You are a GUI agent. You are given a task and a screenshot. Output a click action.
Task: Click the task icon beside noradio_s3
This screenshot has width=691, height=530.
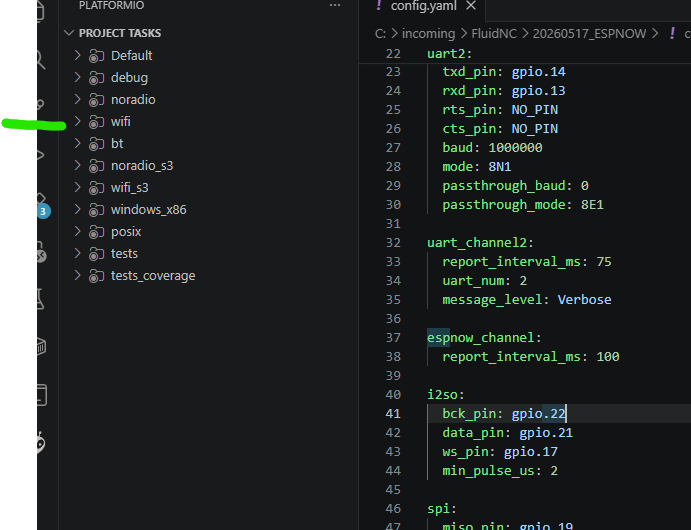[x=97, y=166]
